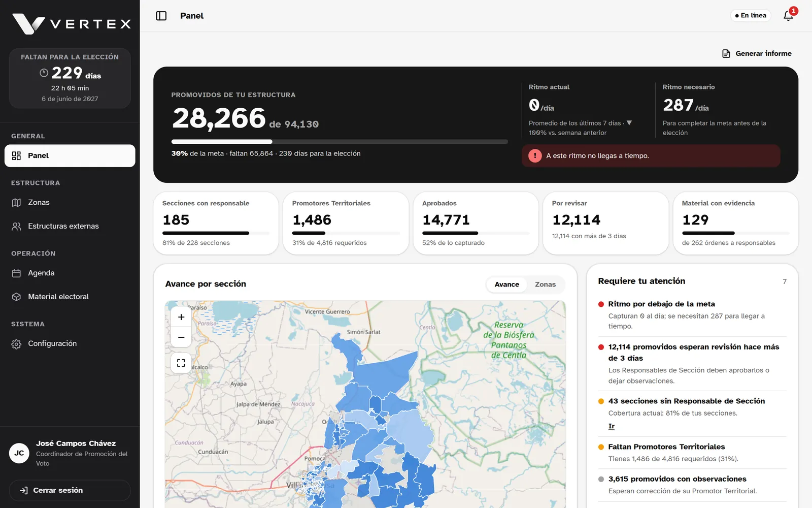Switch map to Avance view
The image size is (812, 508).
[x=506, y=284]
